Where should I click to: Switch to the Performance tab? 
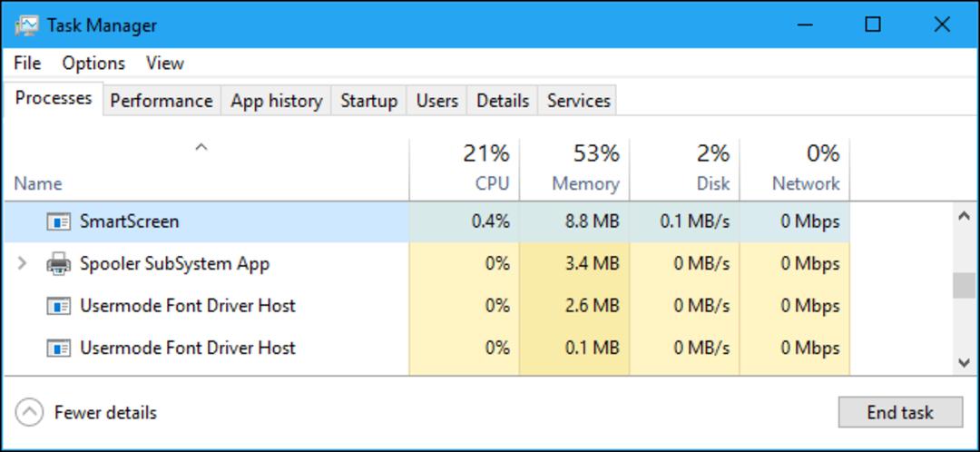[x=162, y=101]
